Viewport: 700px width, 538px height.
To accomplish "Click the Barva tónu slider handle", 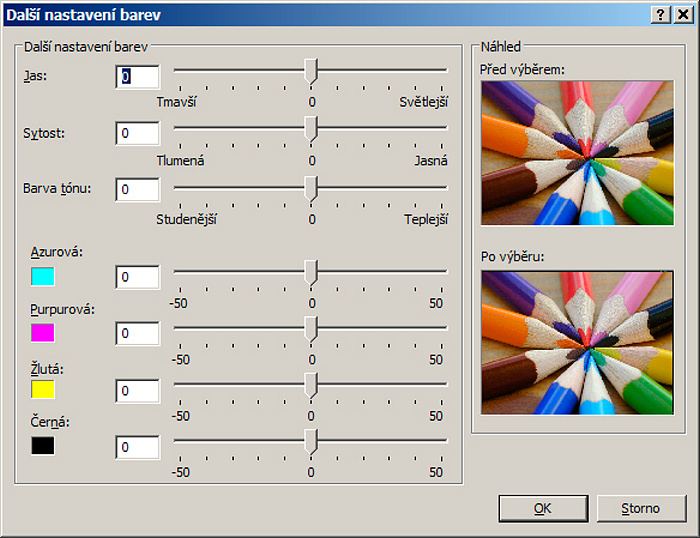I will 311,187.
